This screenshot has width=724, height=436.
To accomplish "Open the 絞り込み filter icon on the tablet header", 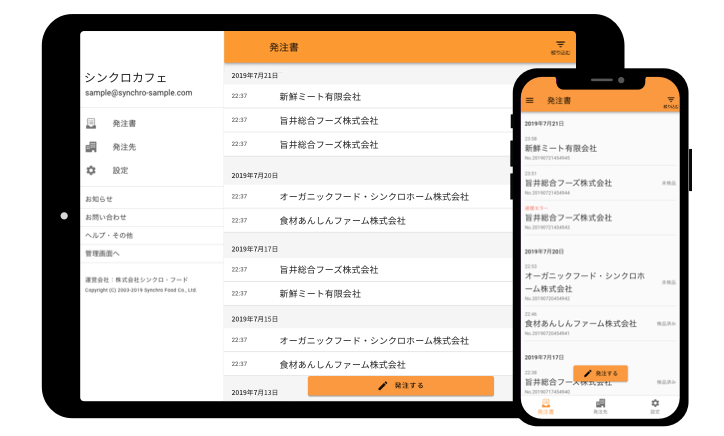I will click(559, 46).
